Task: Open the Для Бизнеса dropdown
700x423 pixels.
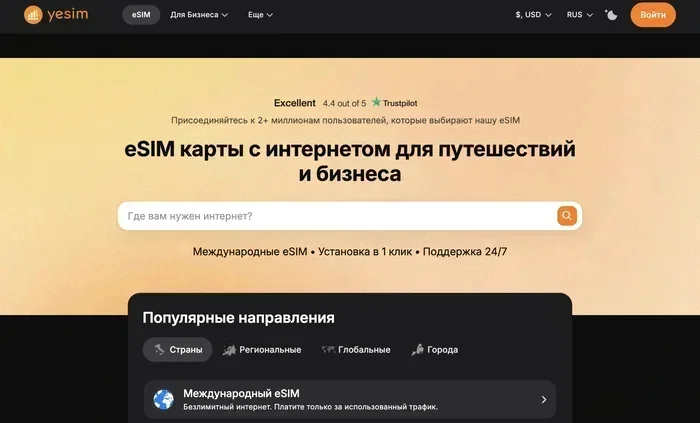Action: coord(199,15)
